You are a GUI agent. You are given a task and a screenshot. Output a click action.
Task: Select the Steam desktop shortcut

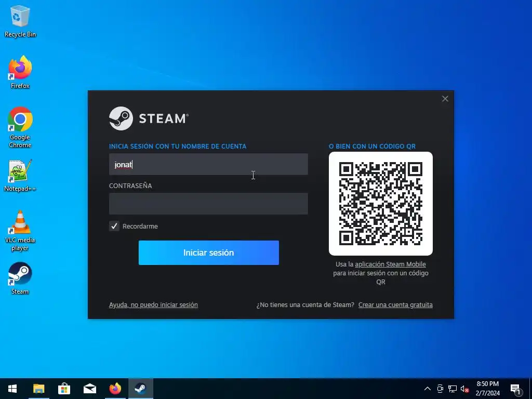pos(20,278)
